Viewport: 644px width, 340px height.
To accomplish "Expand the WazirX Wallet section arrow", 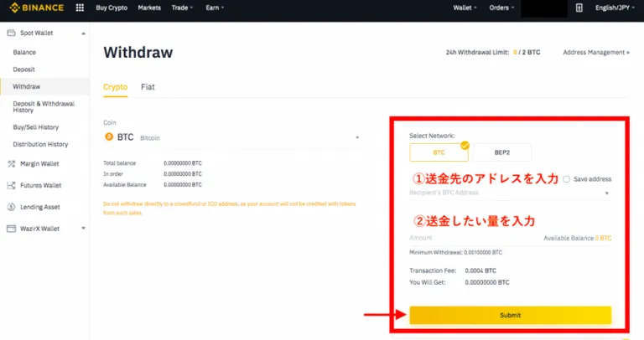I will [83, 229].
